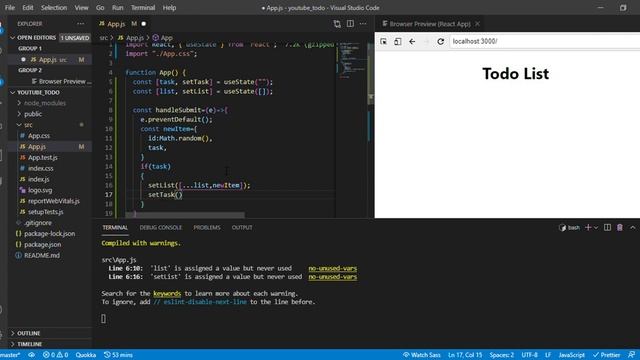This screenshot has width=640, height=360.
Task: Select the Problems panel tab
Action: [x=207, y=227]
